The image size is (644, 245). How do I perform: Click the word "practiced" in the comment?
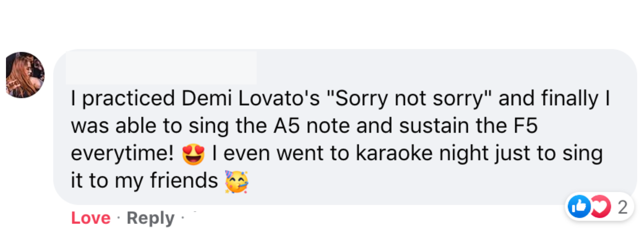click(128, 98)
